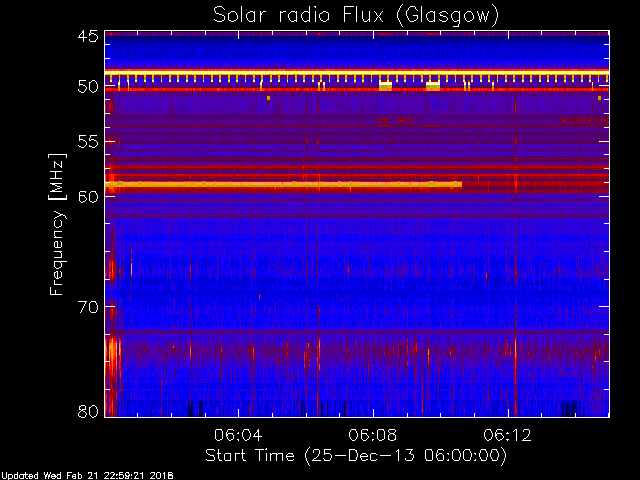Click the 'Start Time (25-Dec-13 06:00:00)' label
The width and height of the screenshot is (640, 480).
click(x=356, y=456)
